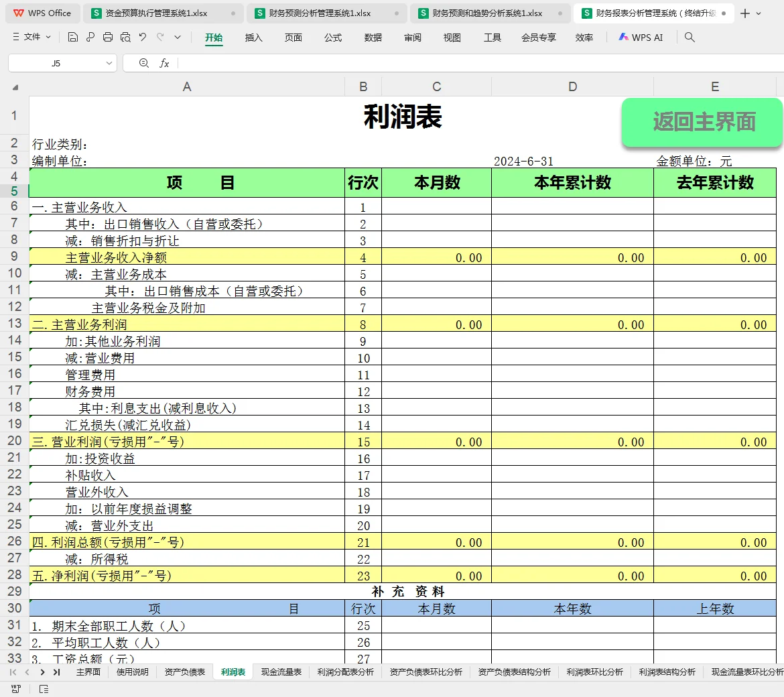Click cell 二.主营业务利润
784x697 pixels.
187,324
